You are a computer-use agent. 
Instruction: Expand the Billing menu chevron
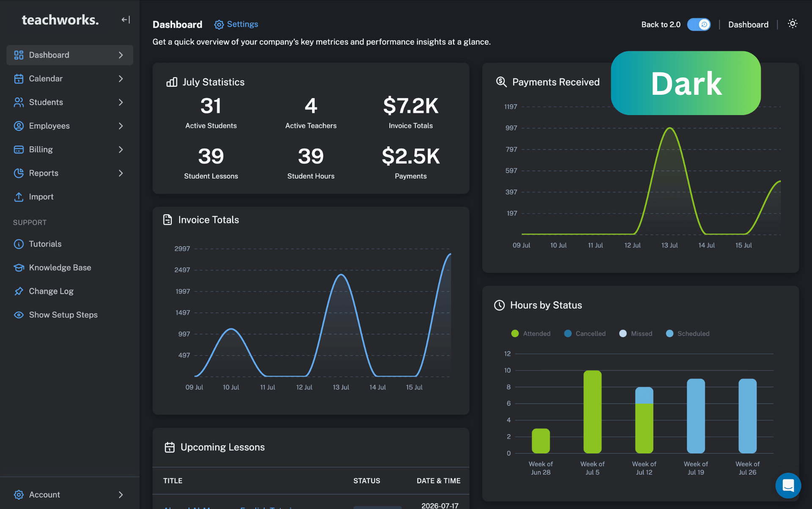click(x=121, y=150)
